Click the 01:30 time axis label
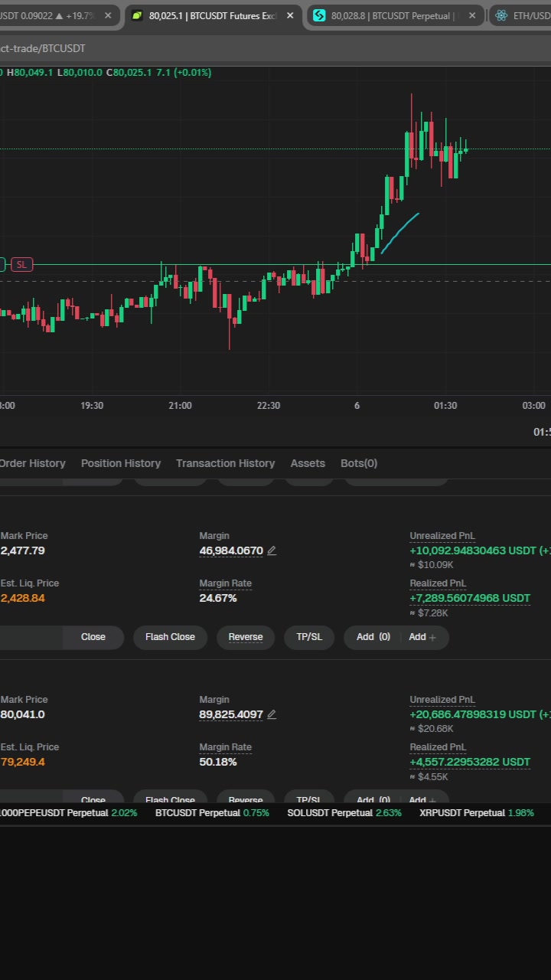This screenshot has width=551, height=980. 445,406
